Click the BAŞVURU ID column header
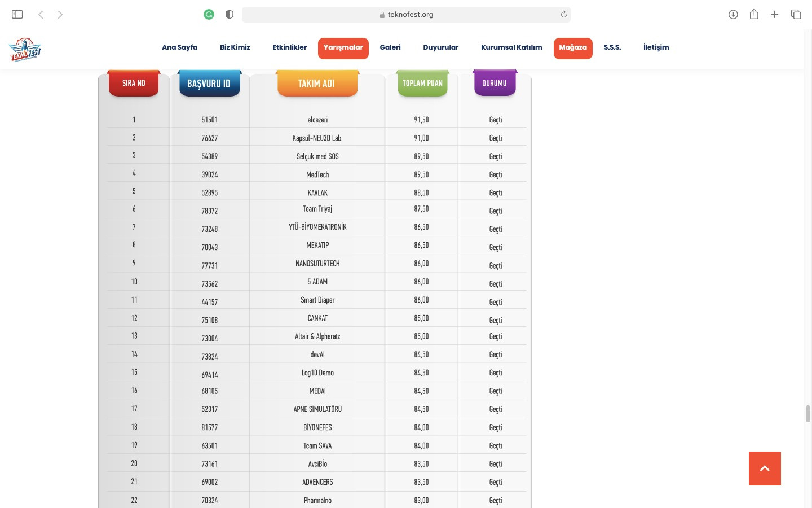 point(209,84)
